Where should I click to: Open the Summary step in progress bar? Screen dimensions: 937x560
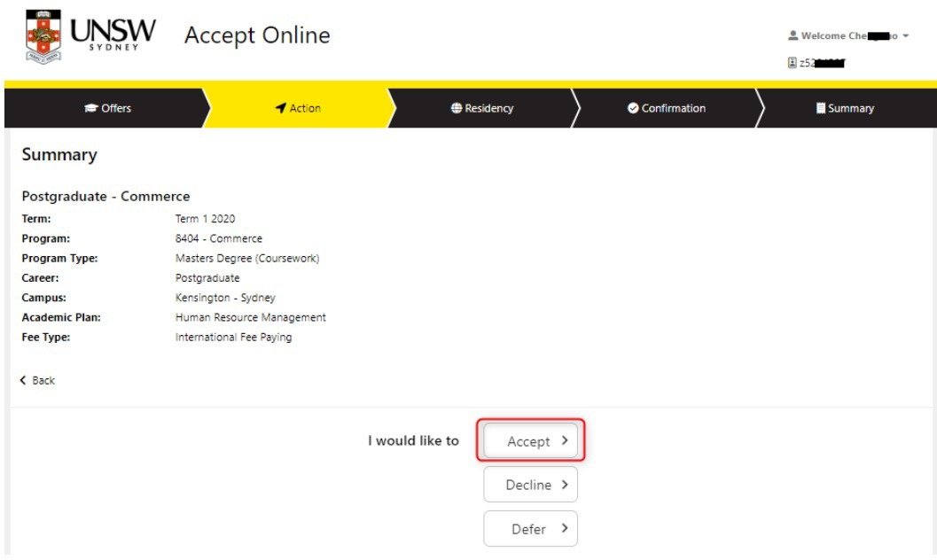[x=845, y=108]
